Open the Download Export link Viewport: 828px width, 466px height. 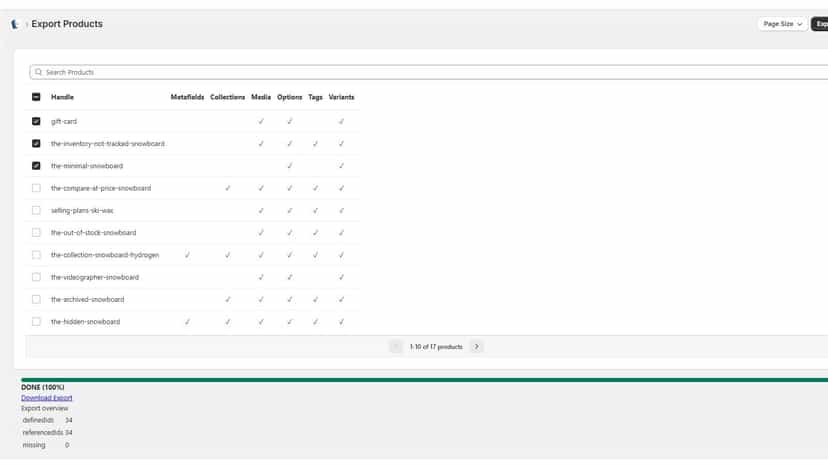[46, 398]
